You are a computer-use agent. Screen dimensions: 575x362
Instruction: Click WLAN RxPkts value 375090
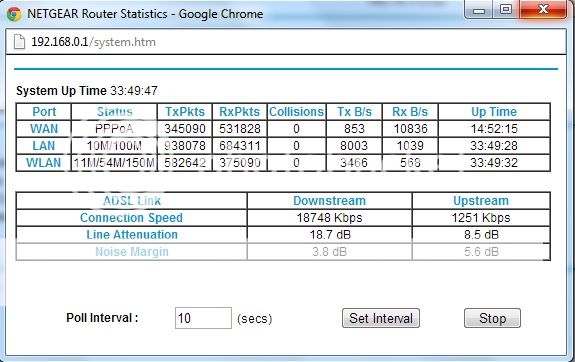point(240,162)
